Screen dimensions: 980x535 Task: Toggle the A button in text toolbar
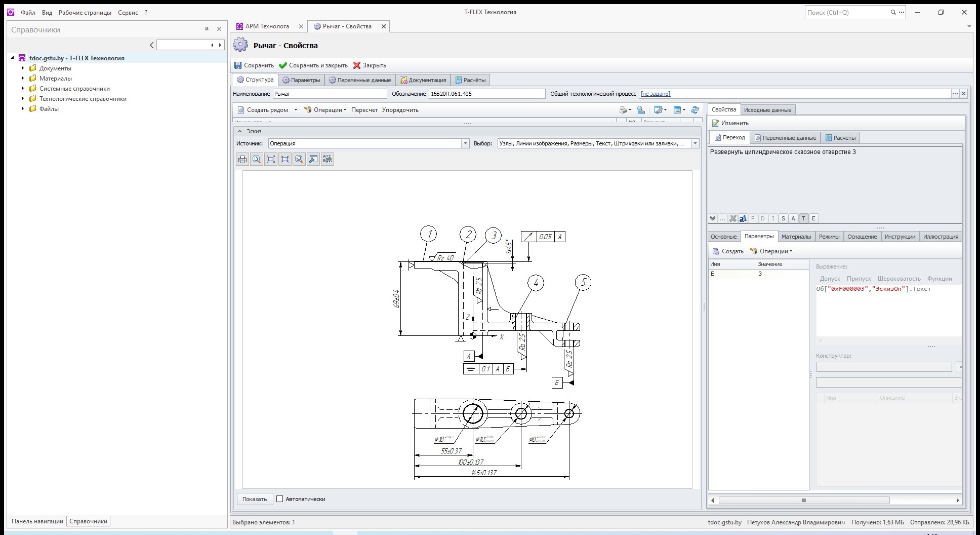click(793, 218)
